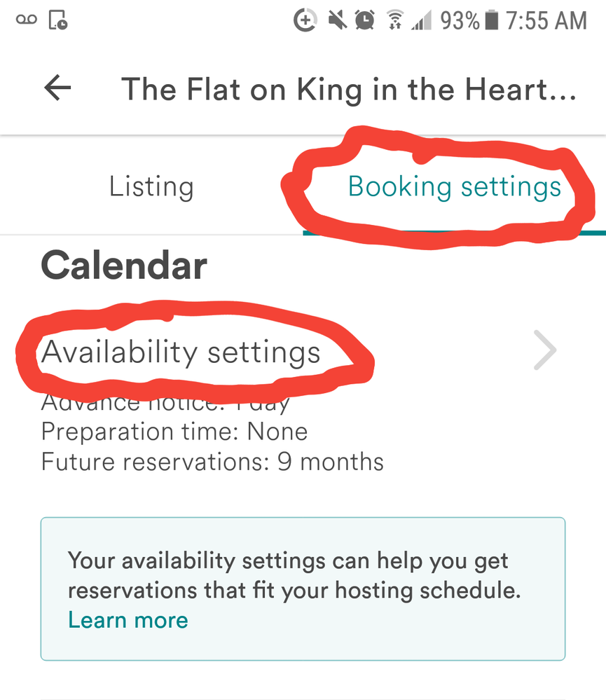Tap the listing title 'The Flat on King'
The width and height of the screenshot is (606, 700).
(x=348, y=90)
